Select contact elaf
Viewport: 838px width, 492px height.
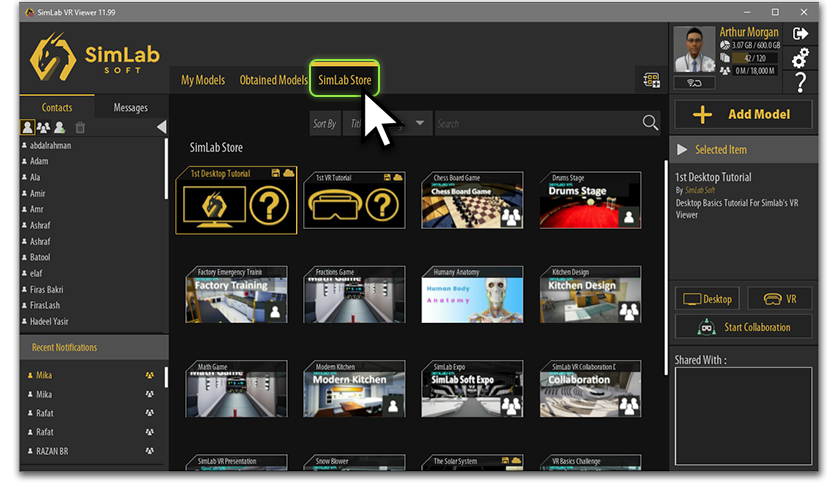coord(36,273)
